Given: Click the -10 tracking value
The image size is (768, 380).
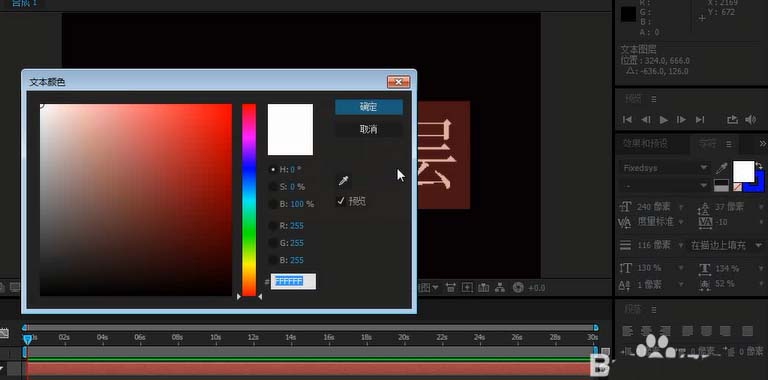Looking at the screenshot, I should [721, 222].
